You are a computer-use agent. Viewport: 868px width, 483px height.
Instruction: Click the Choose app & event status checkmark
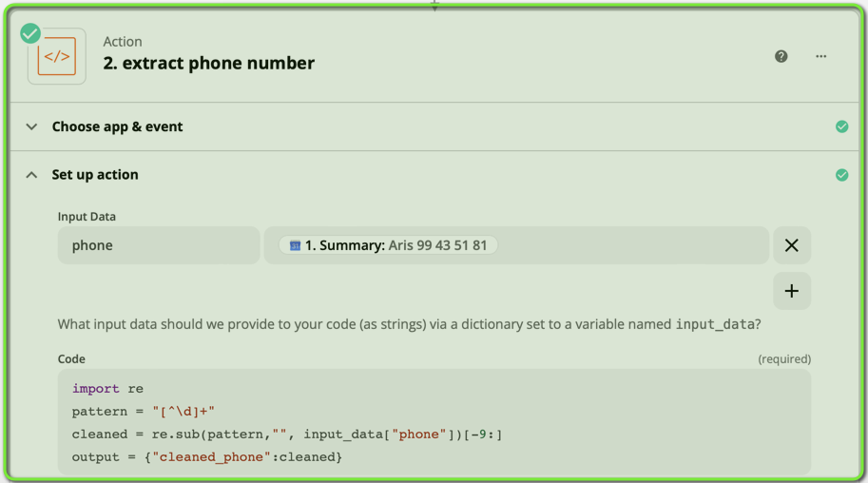coord(841,126)
